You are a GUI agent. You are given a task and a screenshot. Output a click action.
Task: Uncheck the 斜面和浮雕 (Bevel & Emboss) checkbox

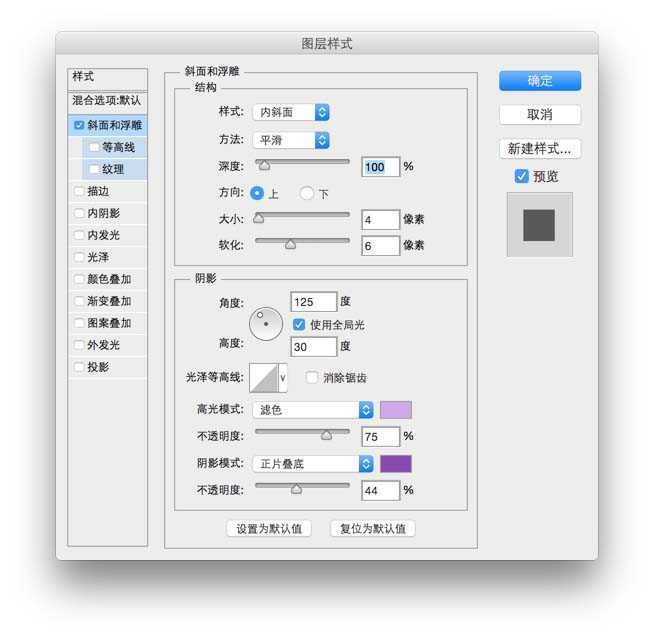(x=79, y=126)
